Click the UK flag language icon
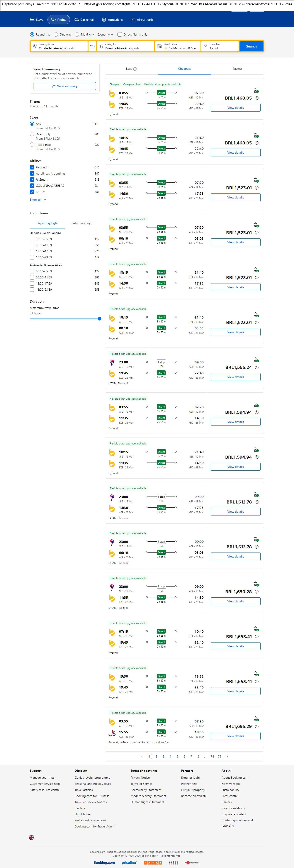 click(32, 837)
